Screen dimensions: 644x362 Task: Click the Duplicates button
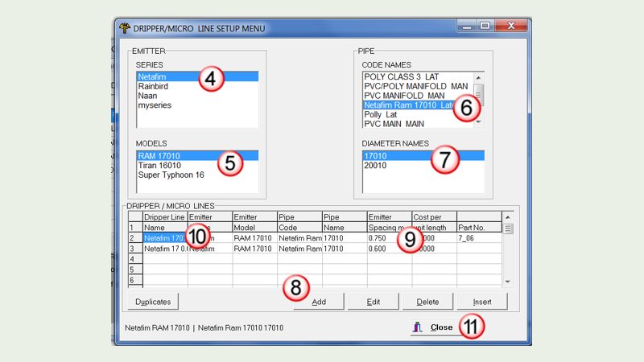click(x=153, y=302)
